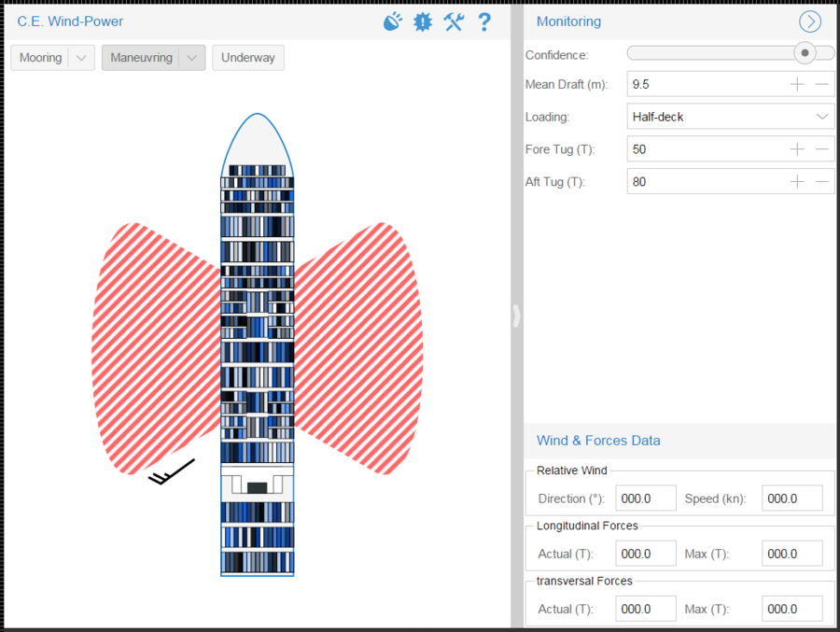Click the question mark help icon
The width and height of the screenshot is (840, 632).
tap(483, 21)
